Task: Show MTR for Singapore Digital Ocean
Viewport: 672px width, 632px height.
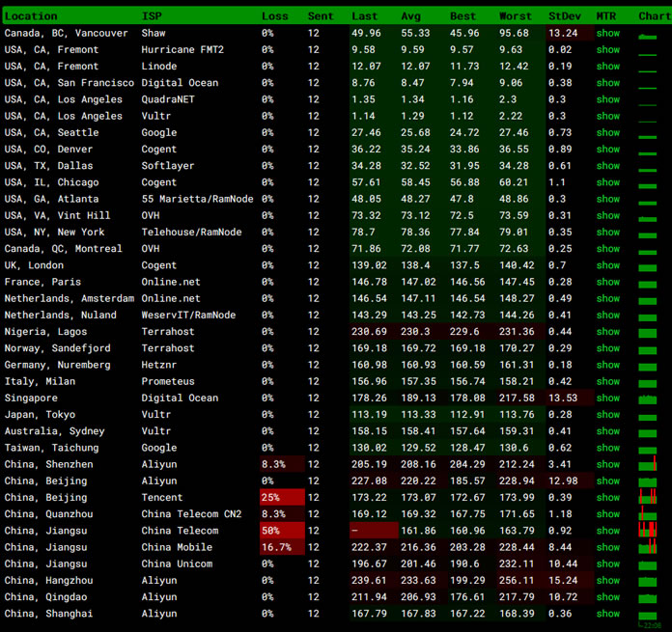Action: click(x=607, y=398)
